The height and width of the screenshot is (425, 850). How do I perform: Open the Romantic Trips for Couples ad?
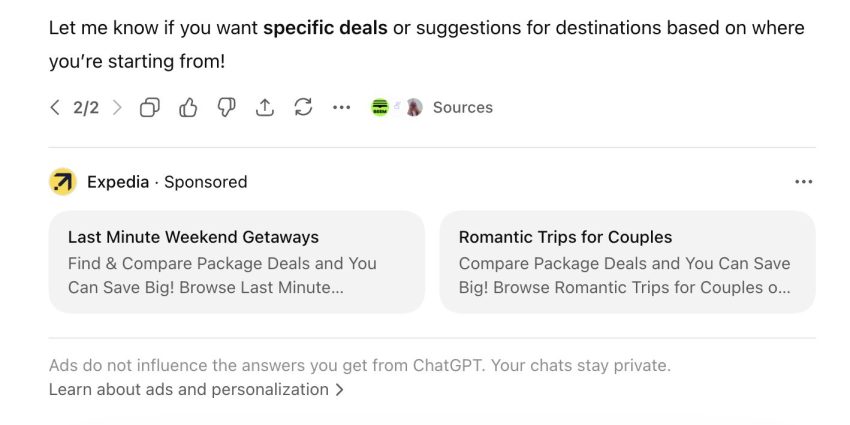[x=565, y=237]
